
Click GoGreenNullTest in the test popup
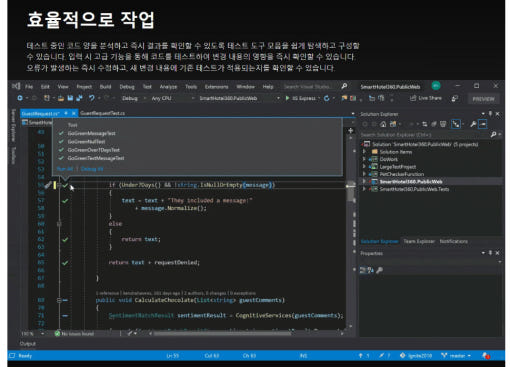pyautogui.click(x=86, y=142)
